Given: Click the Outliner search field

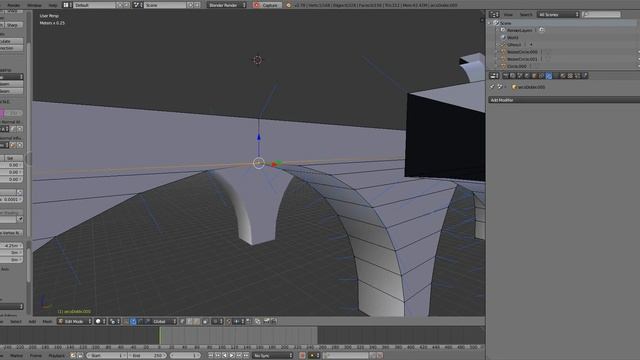Looking at the screenshot, I should pyautogui.click(x=602, y=15).
